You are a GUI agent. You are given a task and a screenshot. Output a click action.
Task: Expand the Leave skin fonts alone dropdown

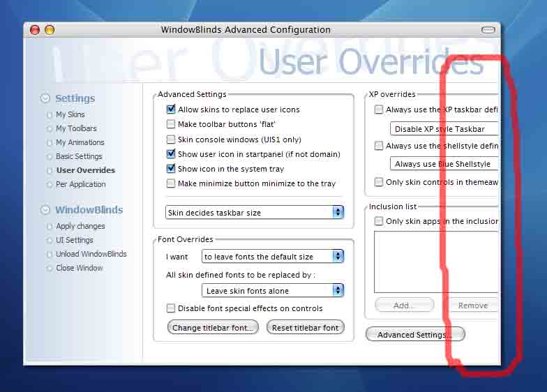(273, 290)
